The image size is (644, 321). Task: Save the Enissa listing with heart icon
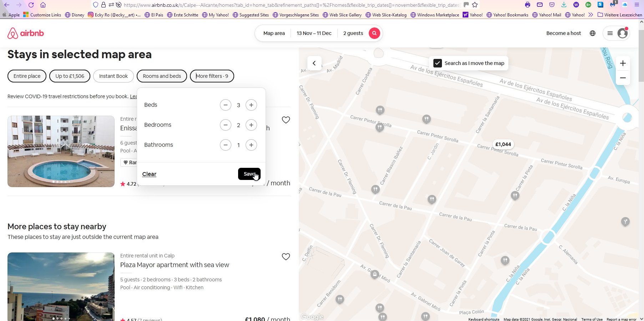(286, 120)
